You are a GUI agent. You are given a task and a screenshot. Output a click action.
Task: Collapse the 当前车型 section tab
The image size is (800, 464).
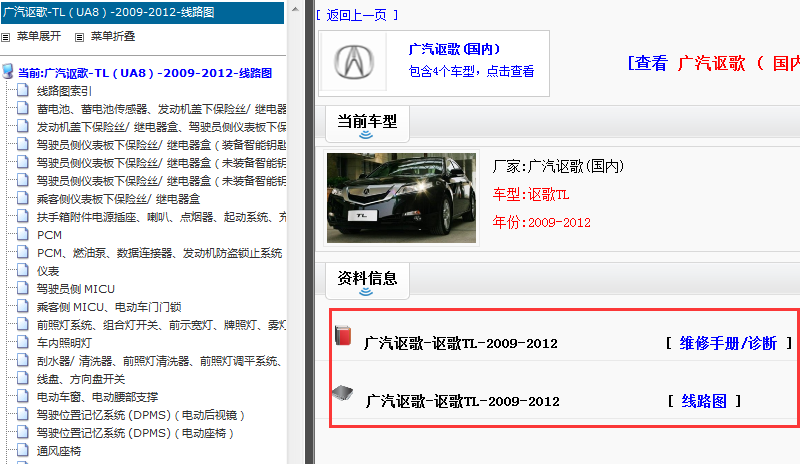click(367, 124)
